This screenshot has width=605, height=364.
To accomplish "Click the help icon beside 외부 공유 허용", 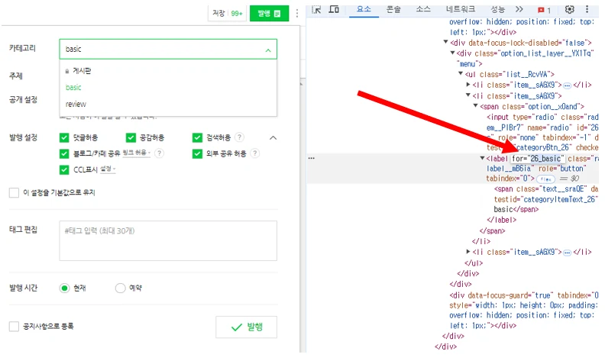I will (254, 153).
